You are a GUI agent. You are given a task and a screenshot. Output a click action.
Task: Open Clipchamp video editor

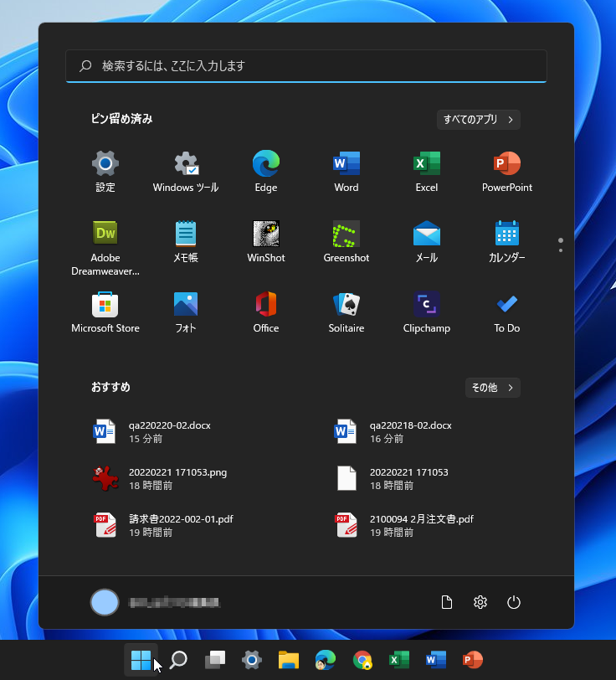coord(427,312)
